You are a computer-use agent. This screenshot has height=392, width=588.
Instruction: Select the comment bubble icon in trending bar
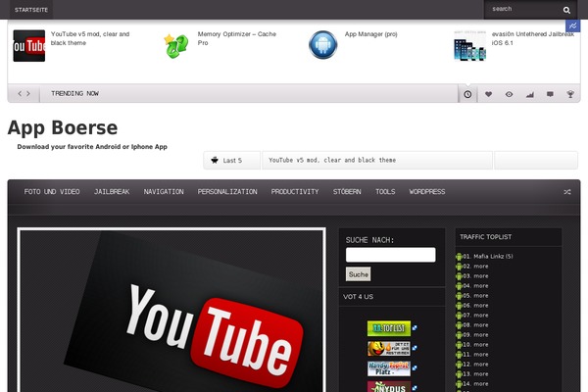tap(550, 94)
